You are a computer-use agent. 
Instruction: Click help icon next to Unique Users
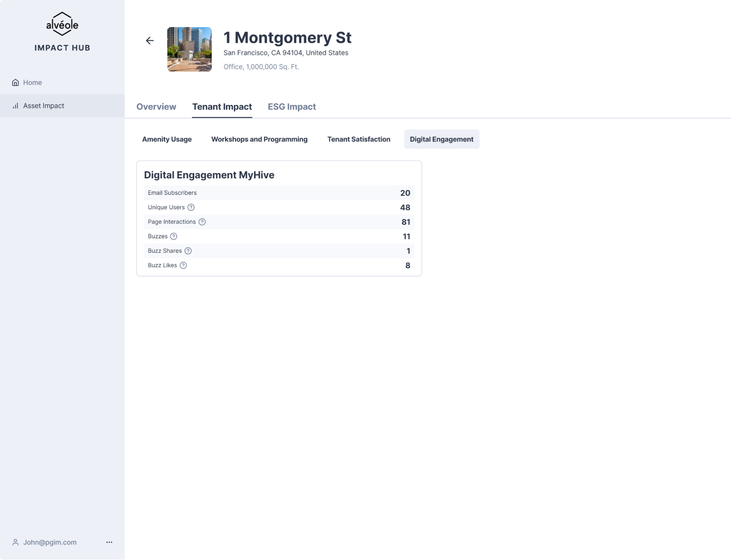pos(191,208)
